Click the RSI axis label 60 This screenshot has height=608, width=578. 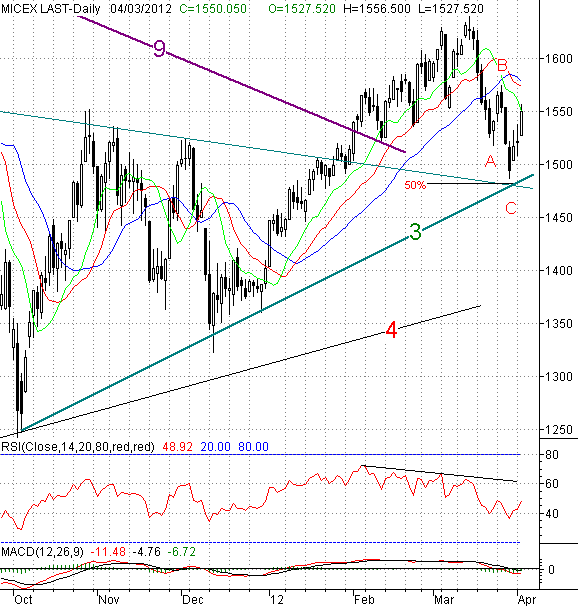click(x=552, y=484)
